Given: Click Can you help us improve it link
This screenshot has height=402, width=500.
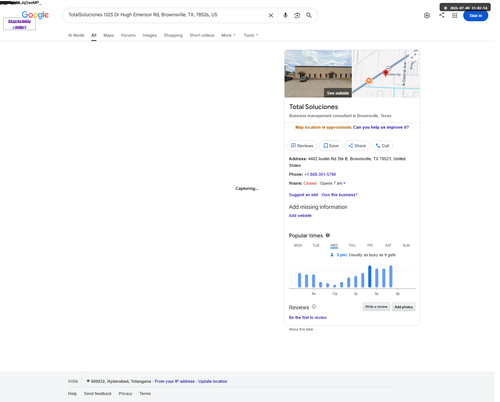Looking at the screenshot, I should point(381,127).
